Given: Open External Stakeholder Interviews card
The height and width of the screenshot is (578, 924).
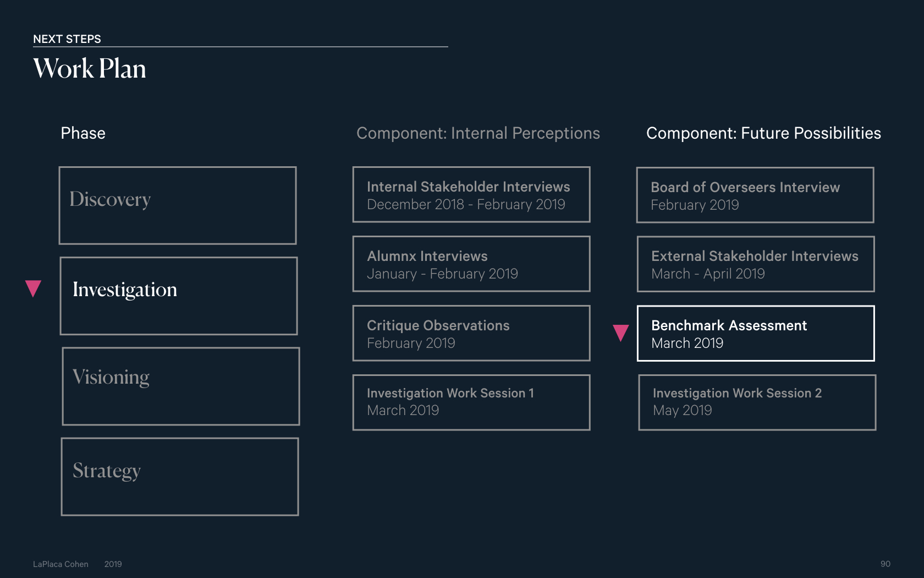Looking at the screenshot, I should 756,264.
